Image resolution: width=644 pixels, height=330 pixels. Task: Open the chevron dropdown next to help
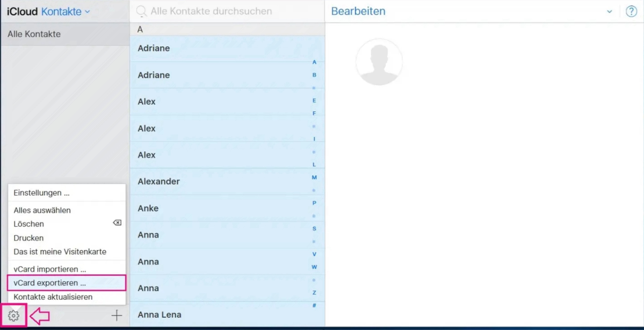click(609, 11)
